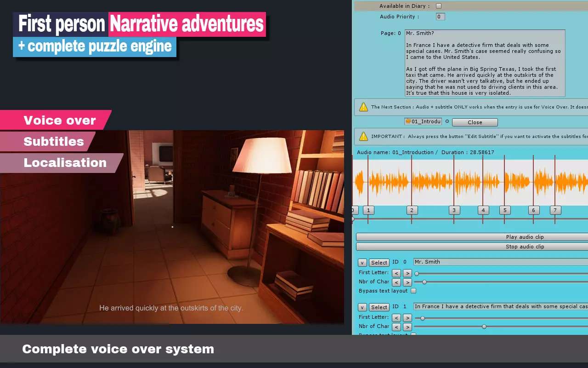Collapse subtitle entry ID 1 with v button
This screenshot has width=588, height=368.
[x=362, y=307]
